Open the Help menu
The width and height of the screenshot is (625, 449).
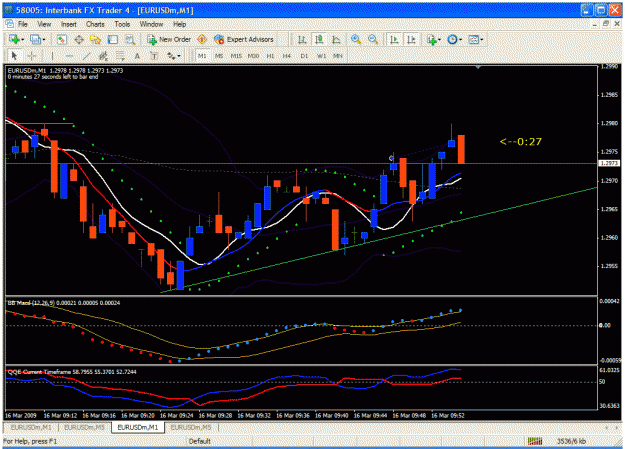point(179,24)
